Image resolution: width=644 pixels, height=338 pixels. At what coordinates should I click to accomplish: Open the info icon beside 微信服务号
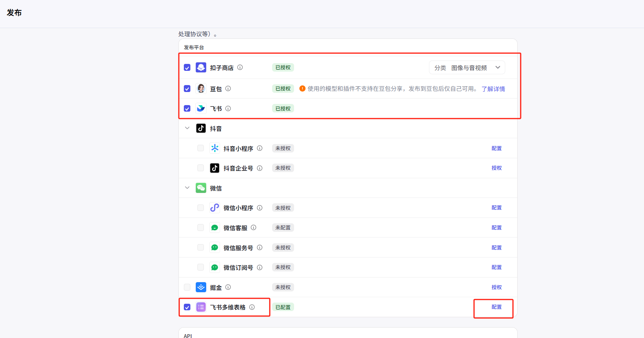[260, 248]
